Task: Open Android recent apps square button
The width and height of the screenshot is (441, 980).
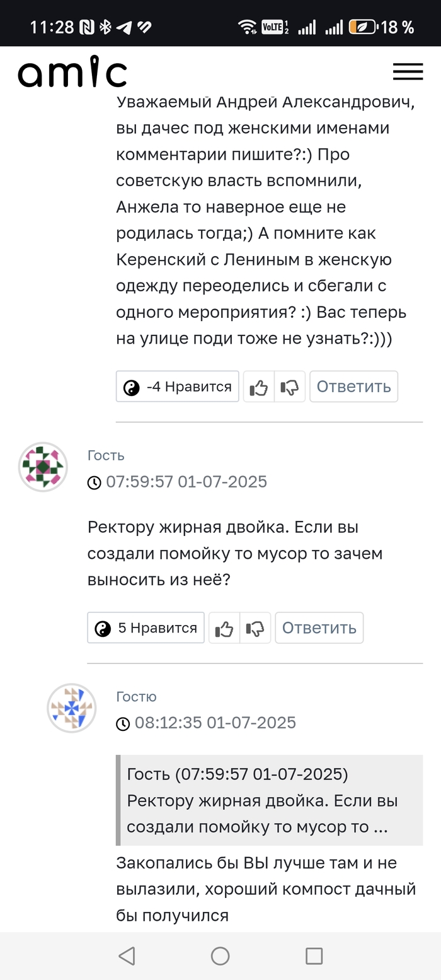Action: pyautogui.click(x=314, y=956)
